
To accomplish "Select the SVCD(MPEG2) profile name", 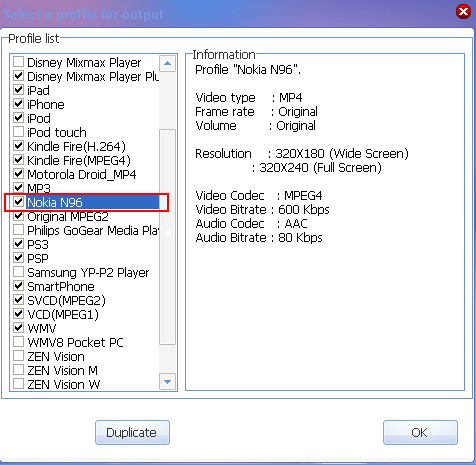I will click(66, 301).
